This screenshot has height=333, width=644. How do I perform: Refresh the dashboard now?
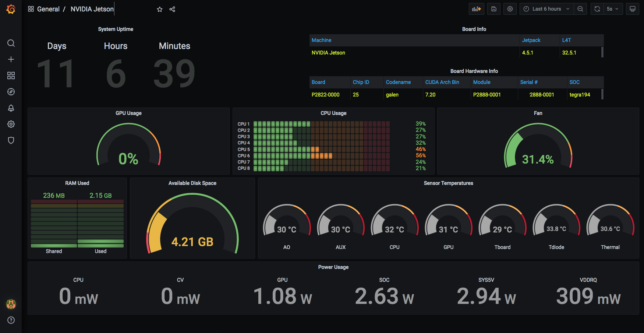(597, 9)
